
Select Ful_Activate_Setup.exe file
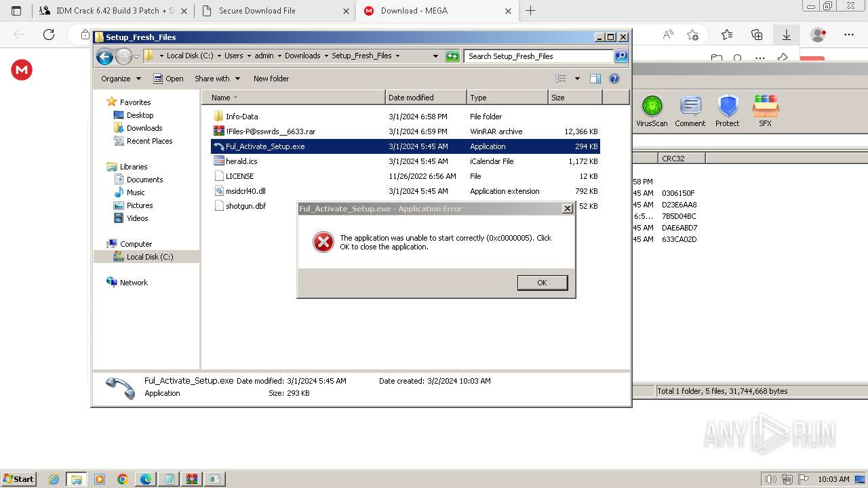point(406,146)
